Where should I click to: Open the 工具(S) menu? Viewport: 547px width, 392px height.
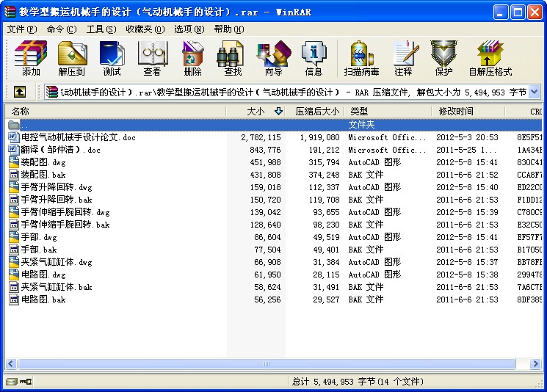(x=101, y=29)
